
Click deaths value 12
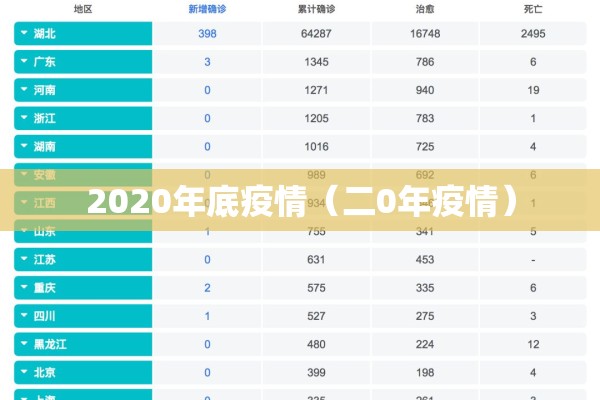(x=533, y=344)
